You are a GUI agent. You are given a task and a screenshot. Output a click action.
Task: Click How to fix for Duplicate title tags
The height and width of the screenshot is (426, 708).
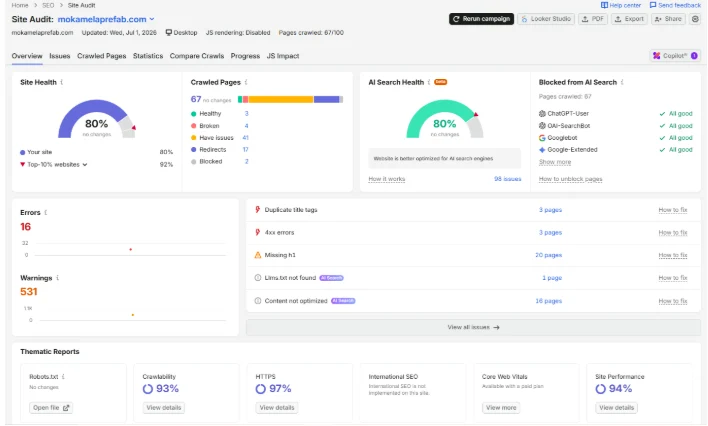coord(673,210)
